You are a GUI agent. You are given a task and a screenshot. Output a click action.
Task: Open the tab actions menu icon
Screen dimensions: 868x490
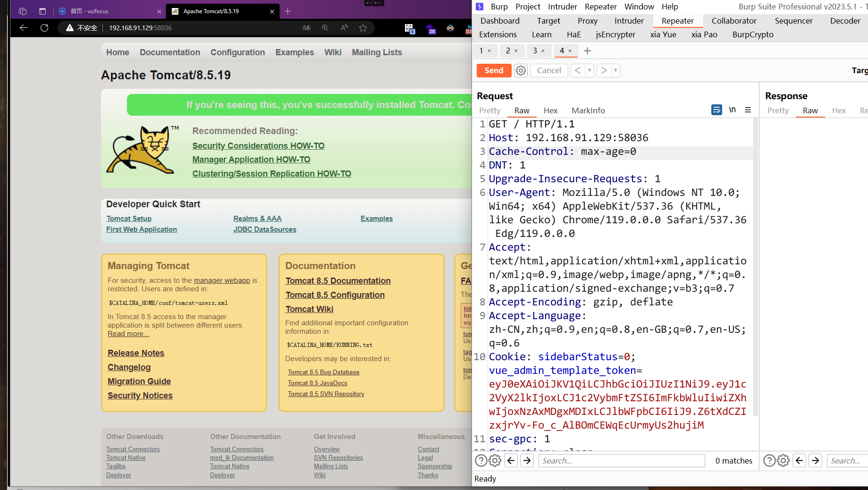(x=42, y=11)
